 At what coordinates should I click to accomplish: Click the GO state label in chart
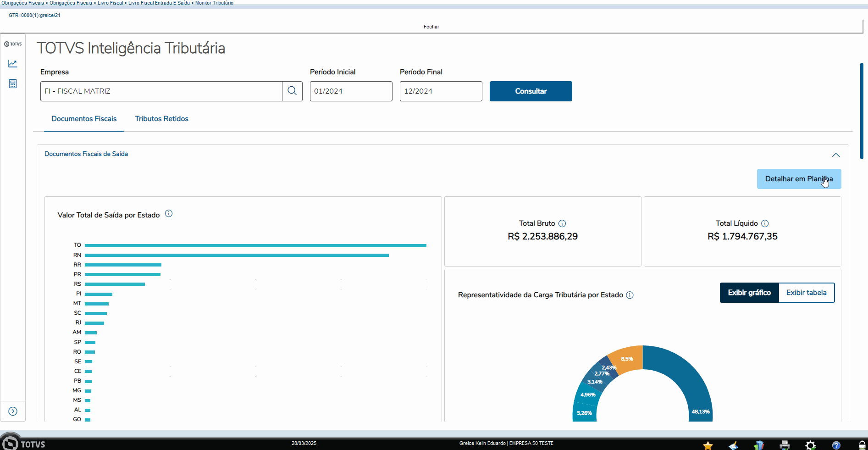[77, 419]
